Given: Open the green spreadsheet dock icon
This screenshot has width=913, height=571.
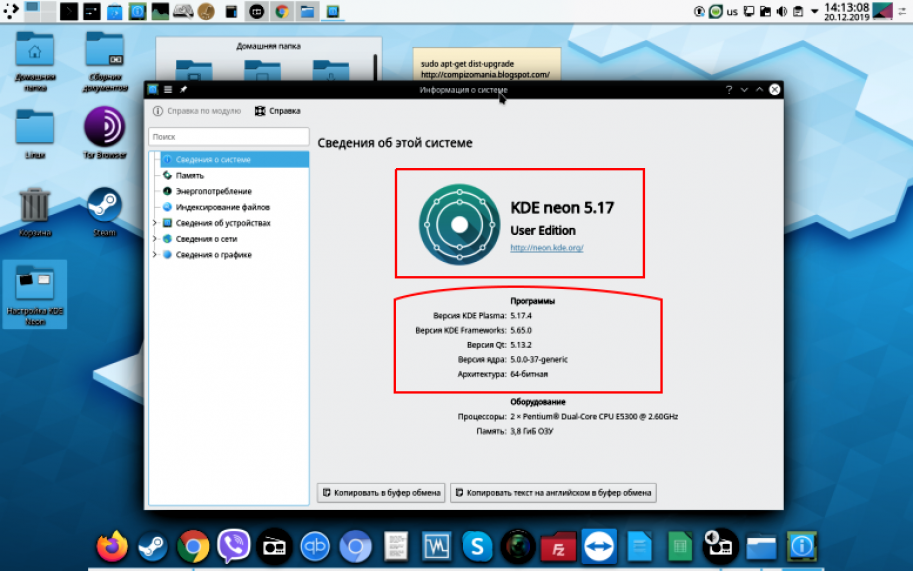Looking at the screenshot, I should tap(680, 547).
